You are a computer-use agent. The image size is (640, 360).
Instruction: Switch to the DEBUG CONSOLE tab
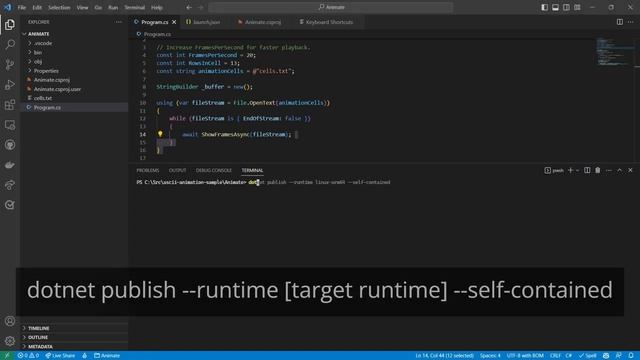pos(213,170)
